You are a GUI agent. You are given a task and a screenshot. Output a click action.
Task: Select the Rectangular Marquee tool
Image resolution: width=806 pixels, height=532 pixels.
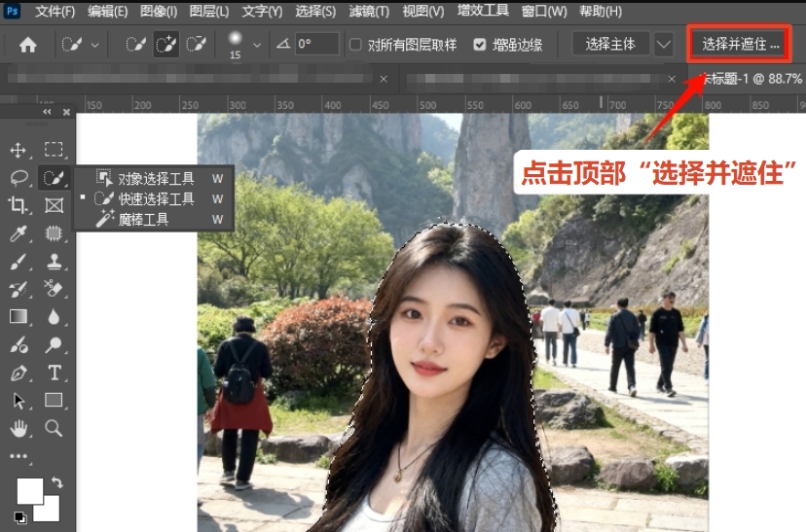(x=54, y=150)
